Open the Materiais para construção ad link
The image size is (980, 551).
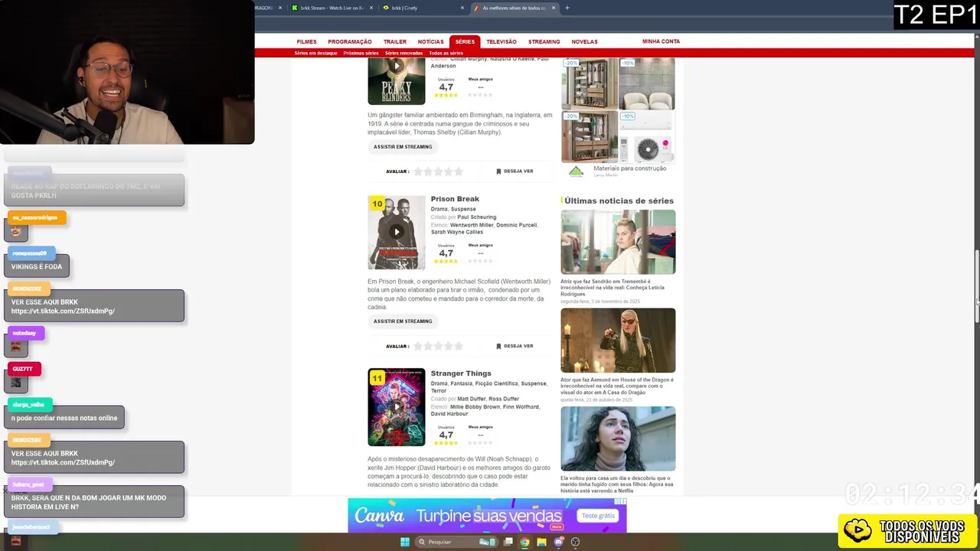629,168
